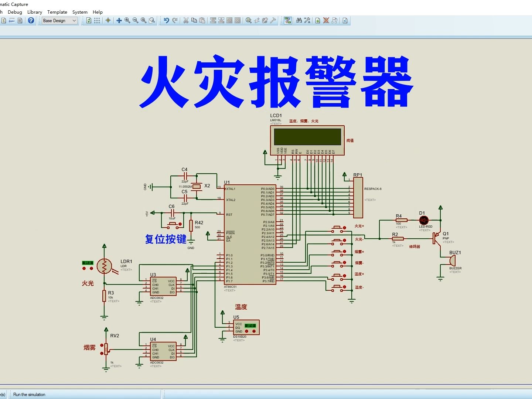Select the Q1 PNP transistor
This screenshot has height=399, width=532.
click(x=437, y=238)
